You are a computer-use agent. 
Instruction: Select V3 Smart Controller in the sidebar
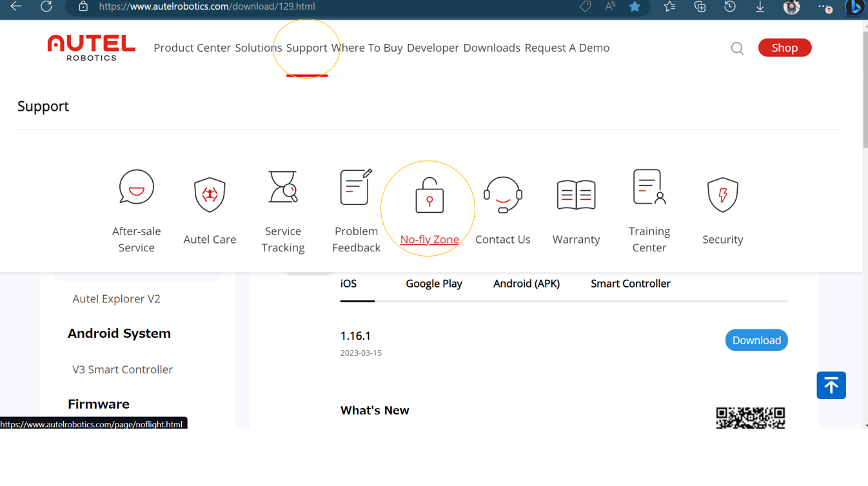pos(123,369)
